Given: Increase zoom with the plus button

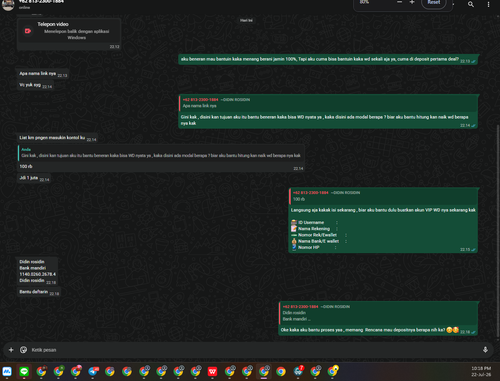Looking at the screenshot, I should [x=412, y=2].
